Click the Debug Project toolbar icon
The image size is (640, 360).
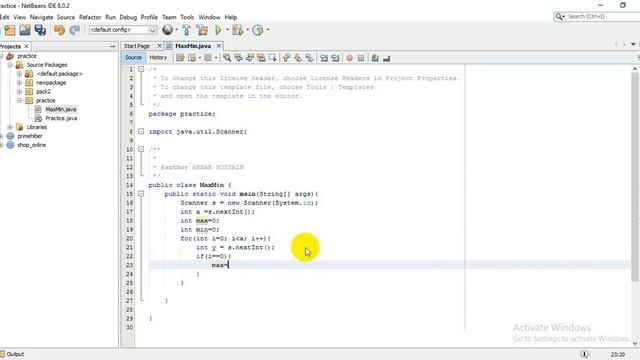[x=237, y=30]
